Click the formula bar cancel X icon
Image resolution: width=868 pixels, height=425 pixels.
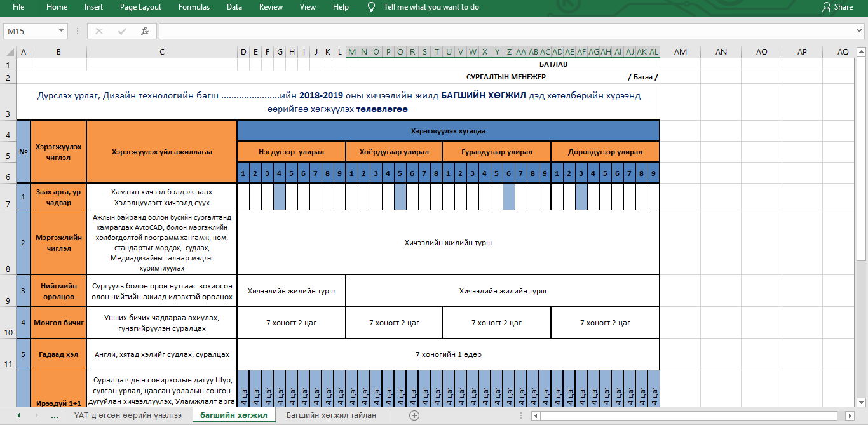pyautogui.click(x=99, y=31)
